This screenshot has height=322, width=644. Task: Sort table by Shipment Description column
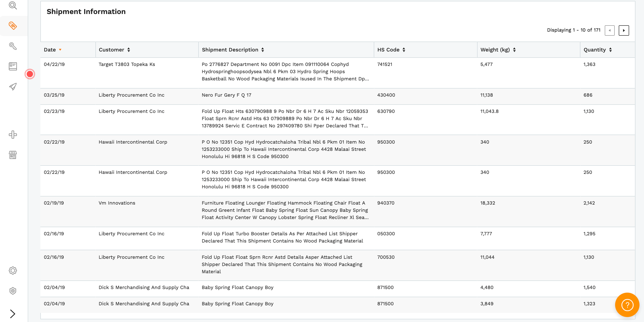click(233, 50)
